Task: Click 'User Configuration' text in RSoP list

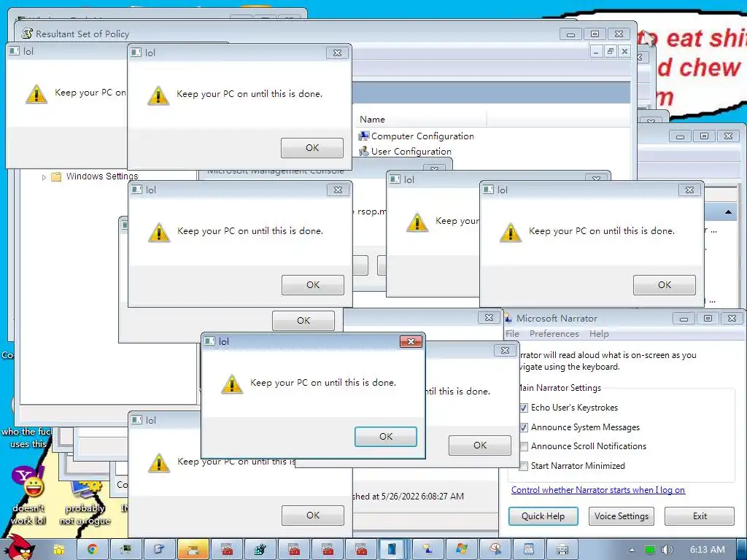Action: coord(411,152)
